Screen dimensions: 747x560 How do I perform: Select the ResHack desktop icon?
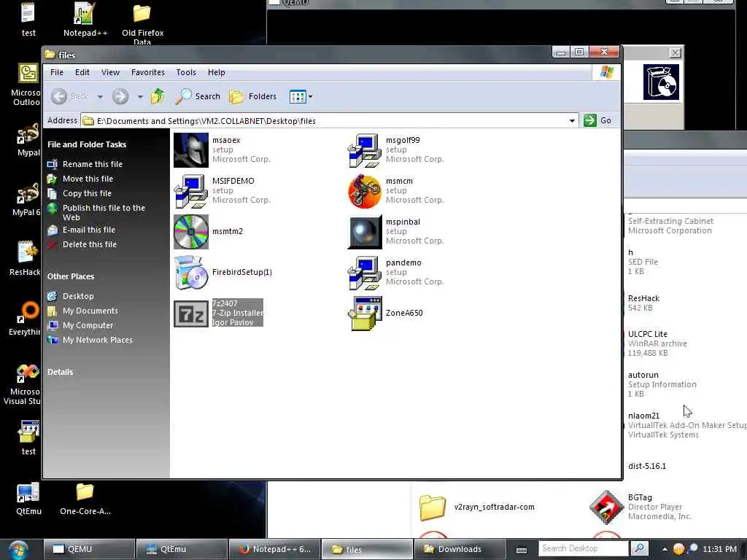(25, 259)
